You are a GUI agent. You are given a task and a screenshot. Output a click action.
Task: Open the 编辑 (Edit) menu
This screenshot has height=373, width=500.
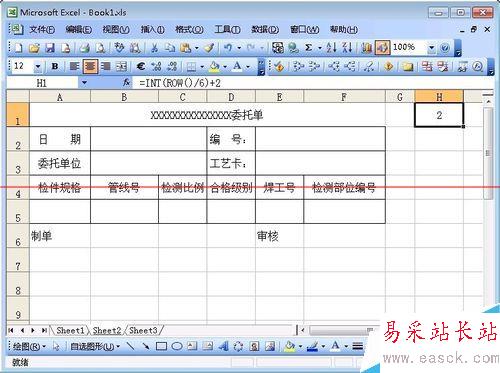(x=79, y=30)
